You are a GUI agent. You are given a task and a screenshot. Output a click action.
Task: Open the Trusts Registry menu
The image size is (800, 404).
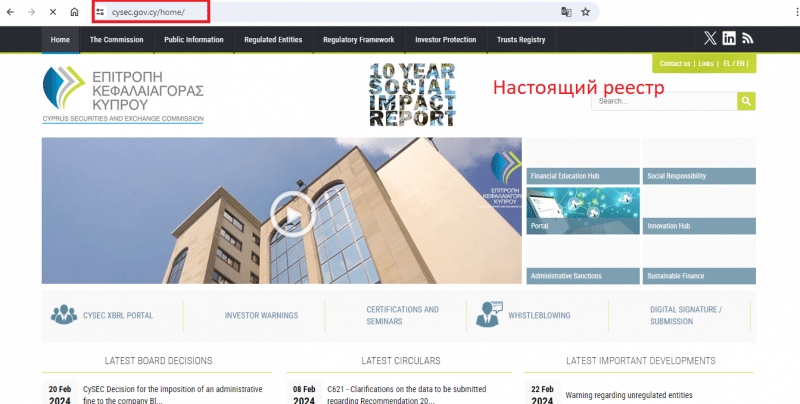click(x=521, y=40)
